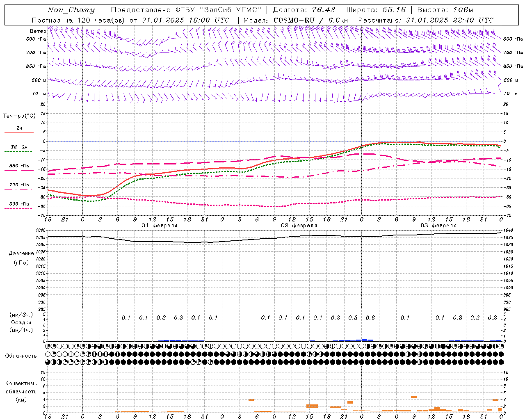Click the 850 гПа temperature legend entry
525x420 pixels.
19,166
